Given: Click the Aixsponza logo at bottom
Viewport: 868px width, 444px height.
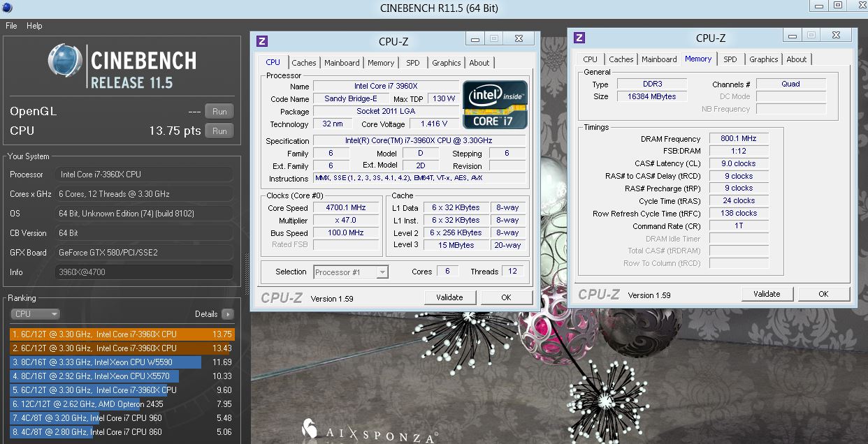Looking at the screenshot, I should click(x=370, y=431).
